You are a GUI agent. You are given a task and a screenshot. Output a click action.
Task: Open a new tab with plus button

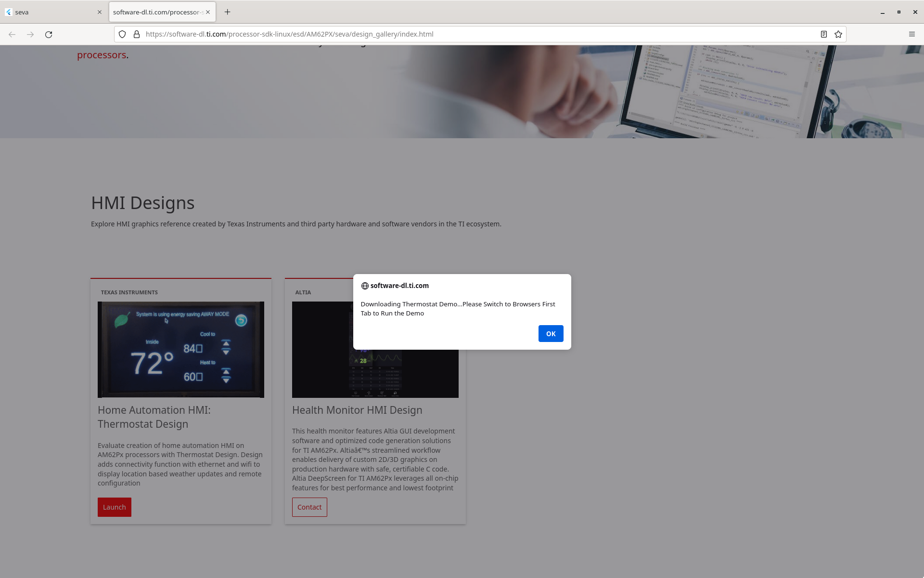click(228, 12)
